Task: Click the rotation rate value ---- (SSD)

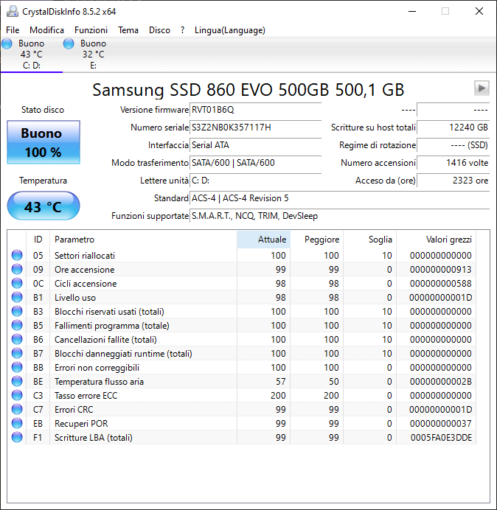Action: [453, 145]
